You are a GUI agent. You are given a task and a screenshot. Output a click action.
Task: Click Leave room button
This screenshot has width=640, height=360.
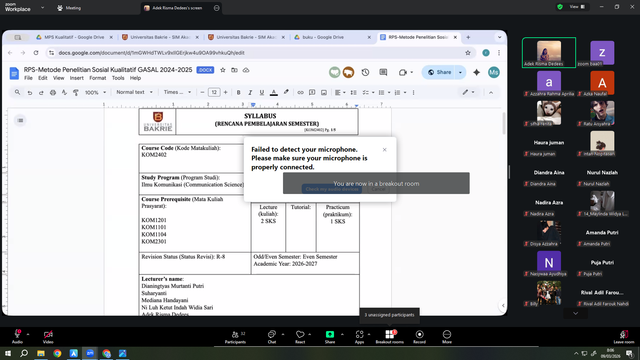point(624,336)
